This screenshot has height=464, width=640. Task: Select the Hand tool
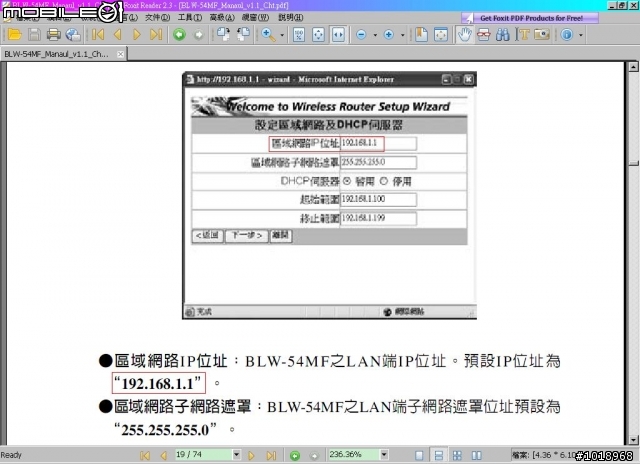[x=464, y=35]
